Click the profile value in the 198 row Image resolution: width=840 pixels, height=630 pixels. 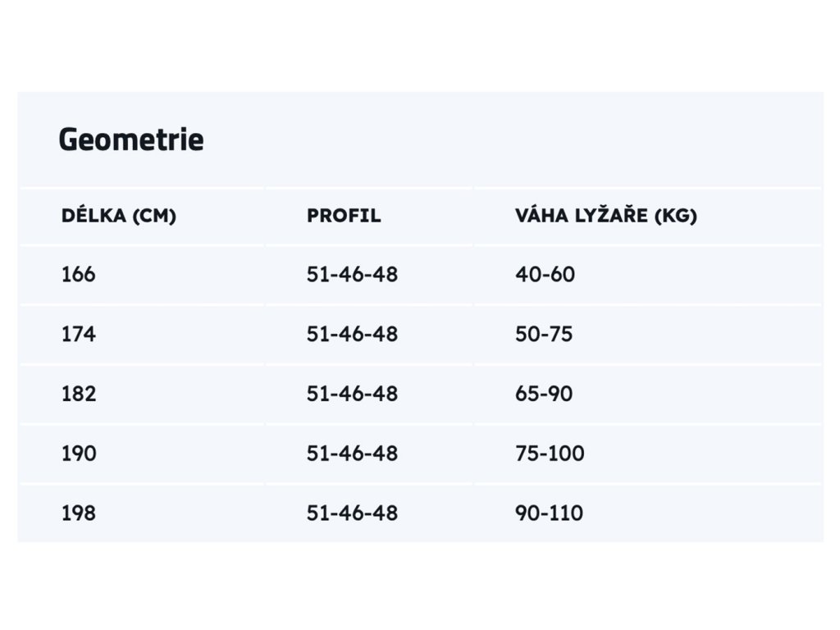click(x=352, y=514)
